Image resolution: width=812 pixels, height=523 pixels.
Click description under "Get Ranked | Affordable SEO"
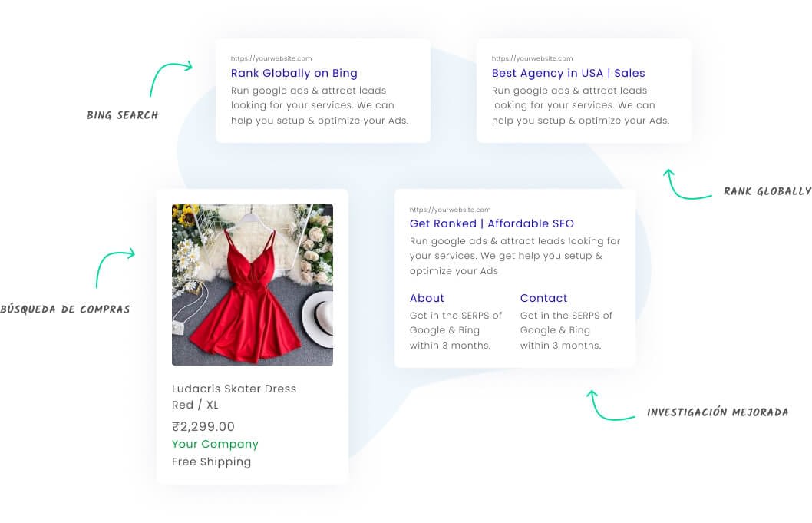[515, 256]
